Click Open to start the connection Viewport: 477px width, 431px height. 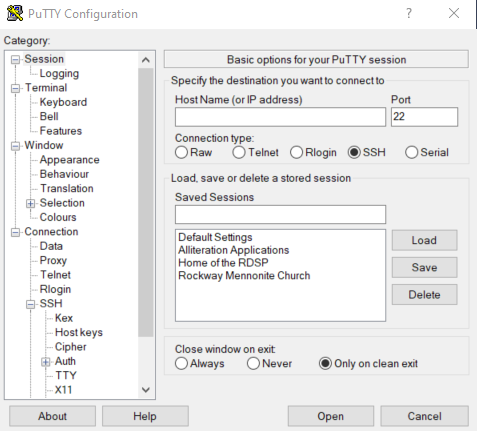[331, 416]
